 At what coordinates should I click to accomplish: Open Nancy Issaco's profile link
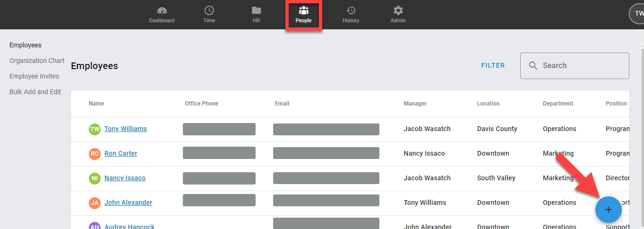tap(125, 178)
